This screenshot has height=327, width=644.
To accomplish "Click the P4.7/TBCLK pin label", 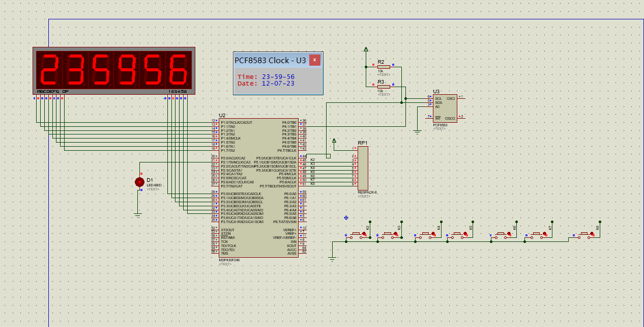I will 287,150.
